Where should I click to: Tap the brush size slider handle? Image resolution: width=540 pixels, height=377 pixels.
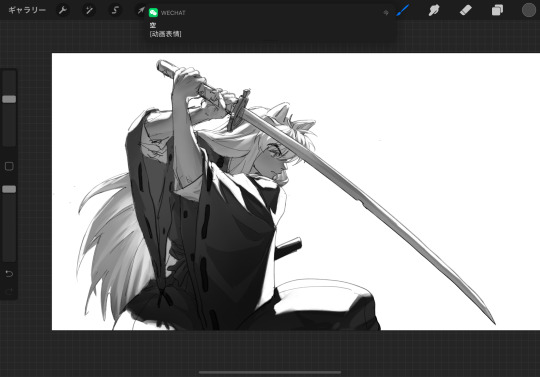9,99
